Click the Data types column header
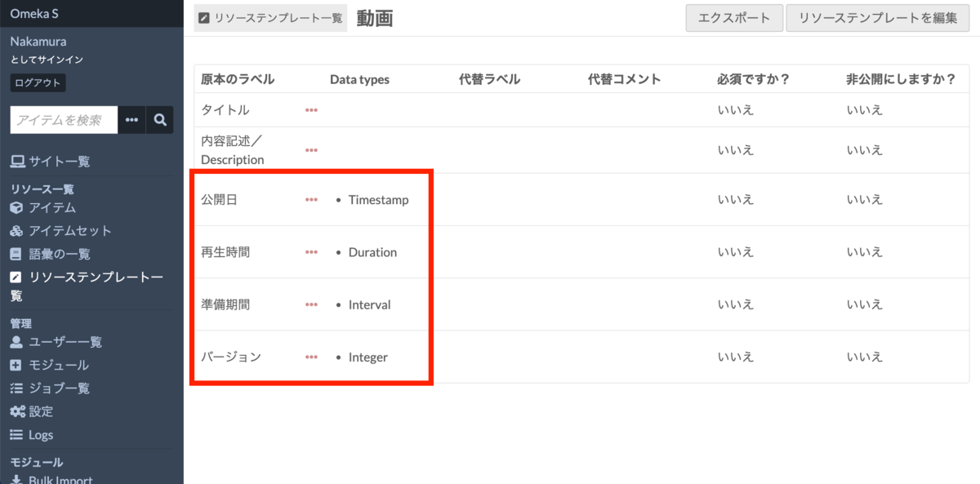This screenshot has width=980, height=484. [359, 79]
